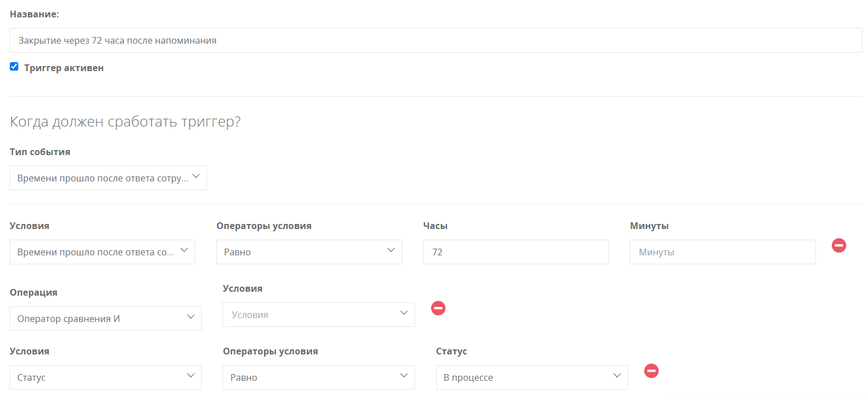Viewport: 868px width, 397px height.
Task: Click the Часы column label
Action: click(436, 226)
